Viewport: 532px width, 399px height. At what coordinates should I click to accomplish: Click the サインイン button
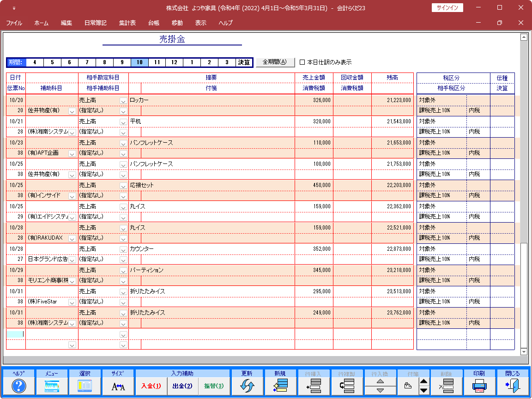coord(447,8)
